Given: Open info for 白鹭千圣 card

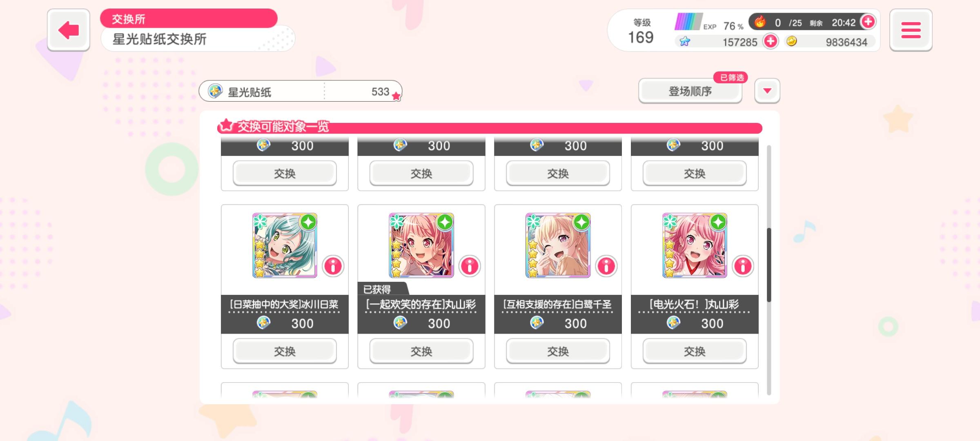Looking at the screenshot, I should 606,266.
